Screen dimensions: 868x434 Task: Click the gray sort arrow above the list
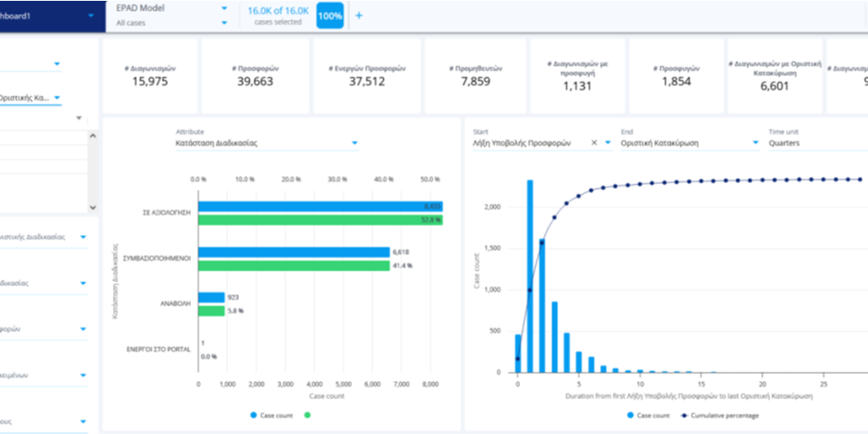click(x=79, y=118)
